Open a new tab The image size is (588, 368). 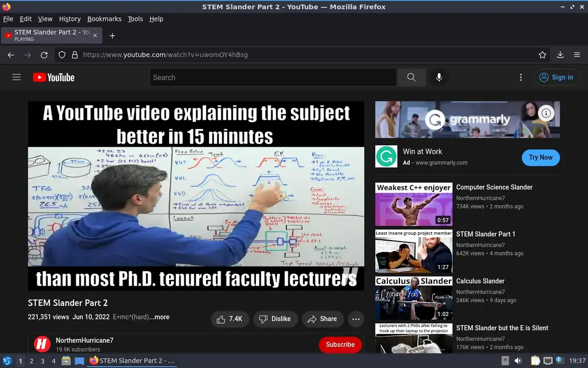[x=112, y=35]
